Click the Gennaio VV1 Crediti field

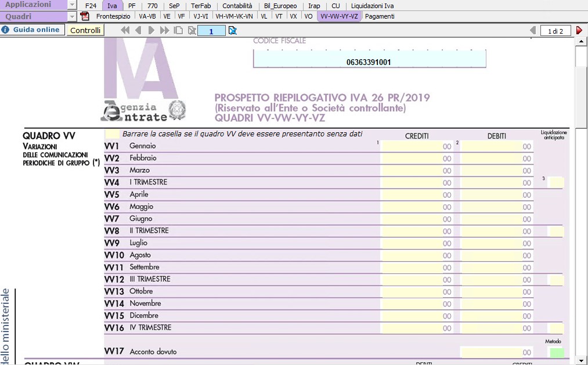tap(417, 146)
